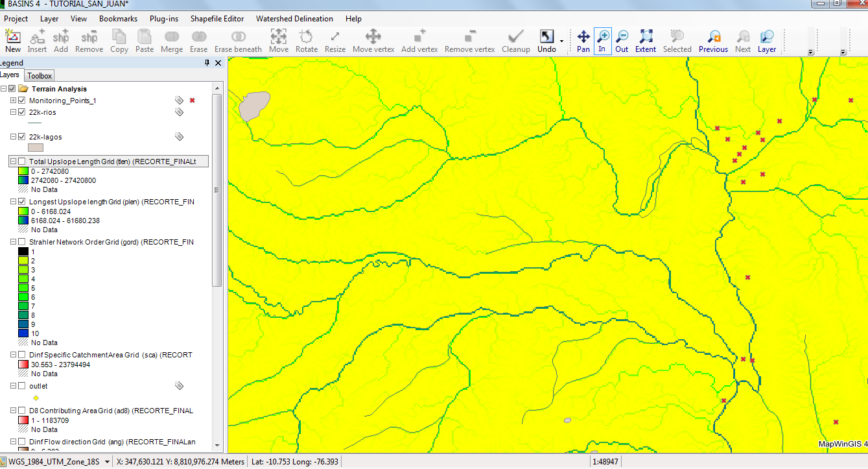Go to Previous zoom extent

pos(714,41)
